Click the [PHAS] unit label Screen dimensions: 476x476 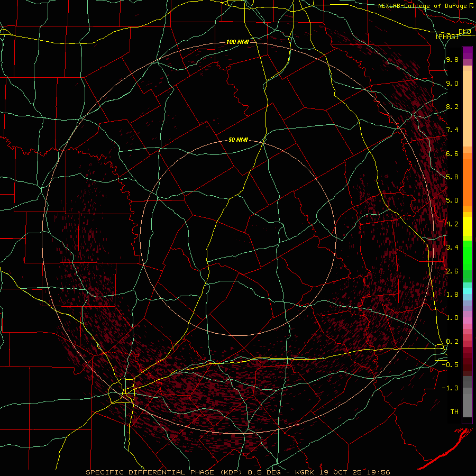447,37
